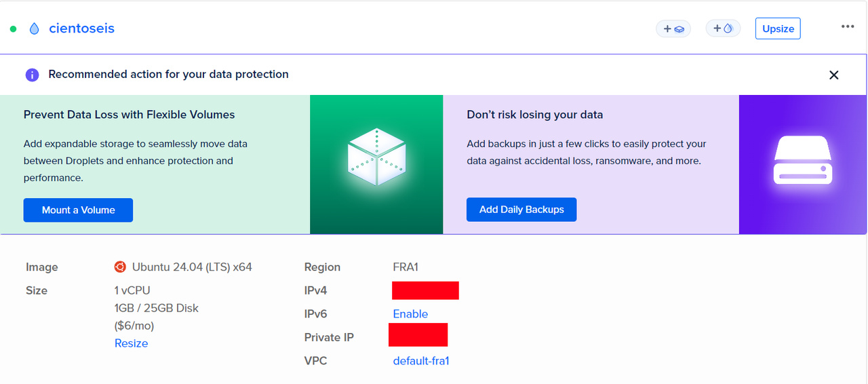The height and width of the screenshot is (384, 868).
Task: Click the Ubuntu logo icon
Action: pos(120,267)
